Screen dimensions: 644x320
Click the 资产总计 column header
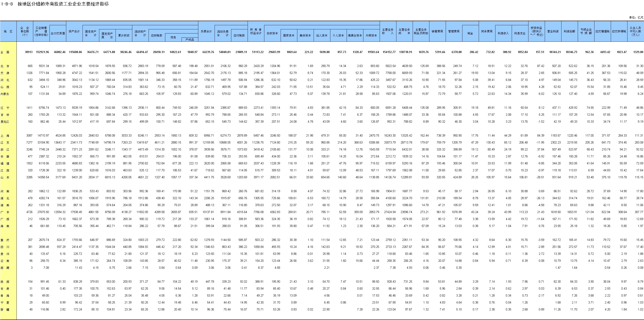pos(74,31)
